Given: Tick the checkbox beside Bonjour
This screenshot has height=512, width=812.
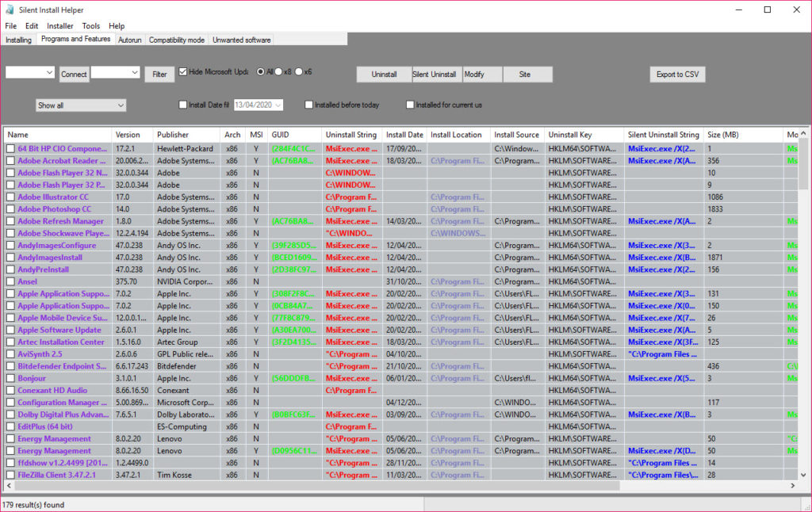Looking at the screenshot, I should (10, 378).
